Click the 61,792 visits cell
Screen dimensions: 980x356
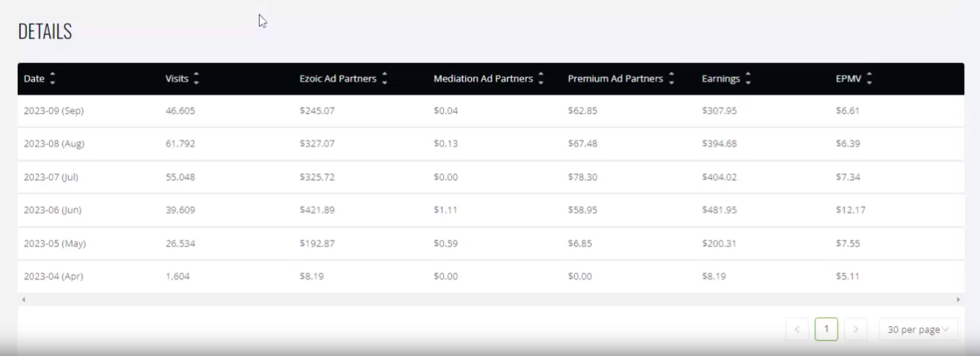(180, 143)
